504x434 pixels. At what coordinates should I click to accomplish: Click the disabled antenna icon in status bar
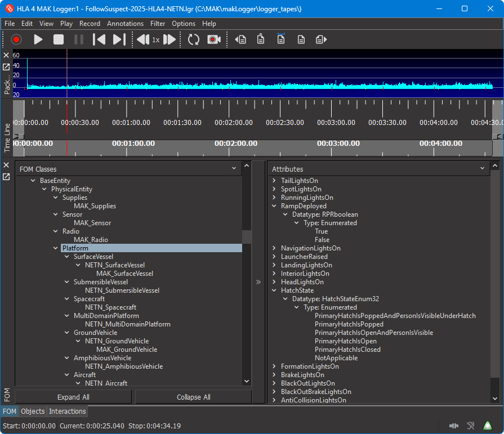(x=470, y=426)
